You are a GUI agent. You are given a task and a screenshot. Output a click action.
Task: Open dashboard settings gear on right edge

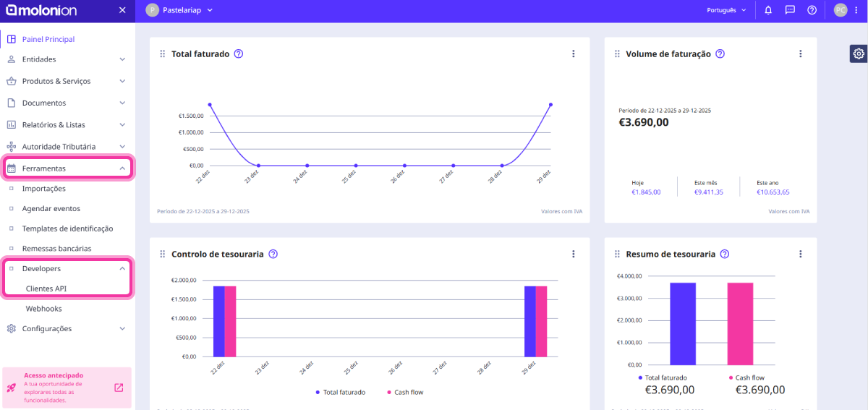pyautogui.click(x=858, y=54)
